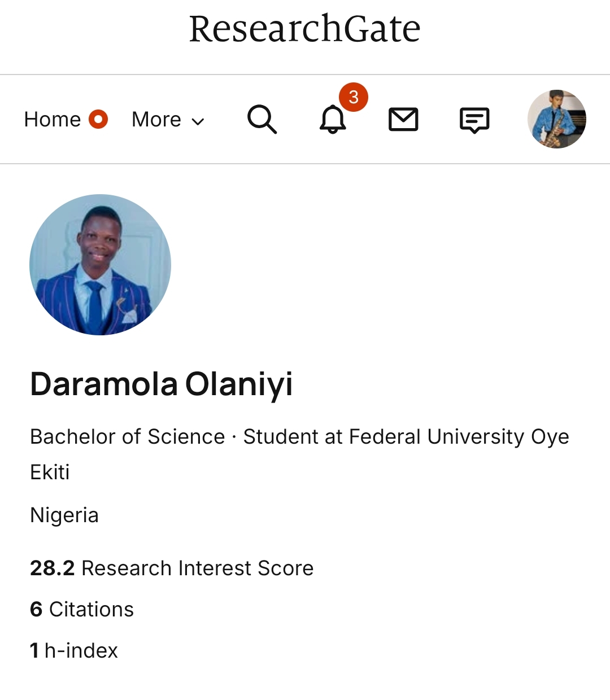Click the Daramola Olaniyi name heading
The width and height of the screenshot is (610, 700).
(x=162, y=384)
